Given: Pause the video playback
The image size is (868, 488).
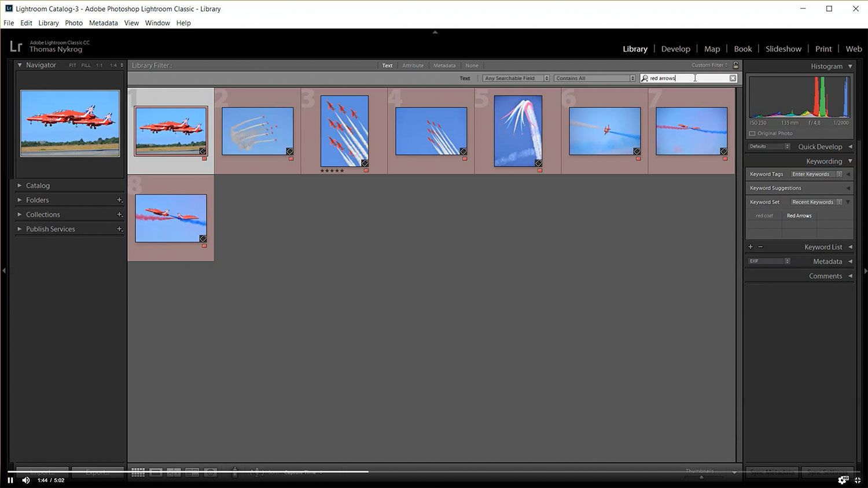Looking at the screenshot, I should point(10,480).
